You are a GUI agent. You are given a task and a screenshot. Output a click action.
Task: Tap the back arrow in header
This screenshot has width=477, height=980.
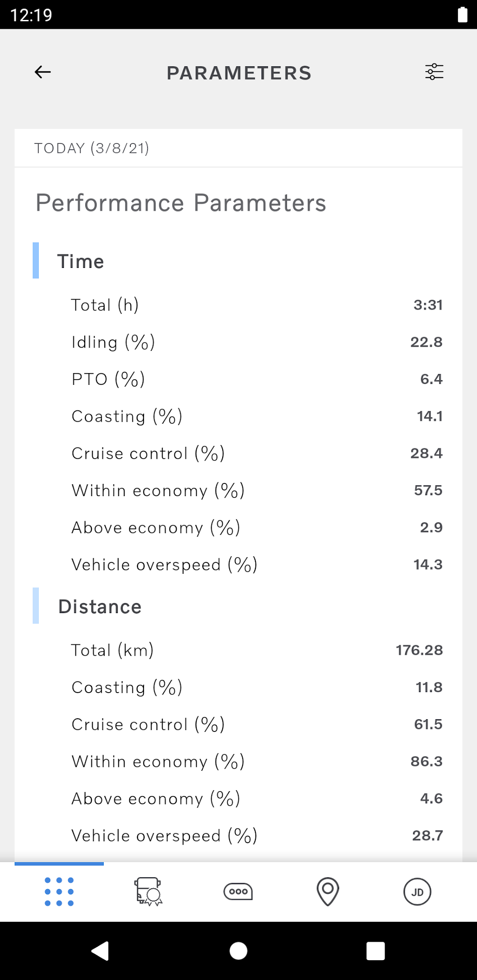43,72
